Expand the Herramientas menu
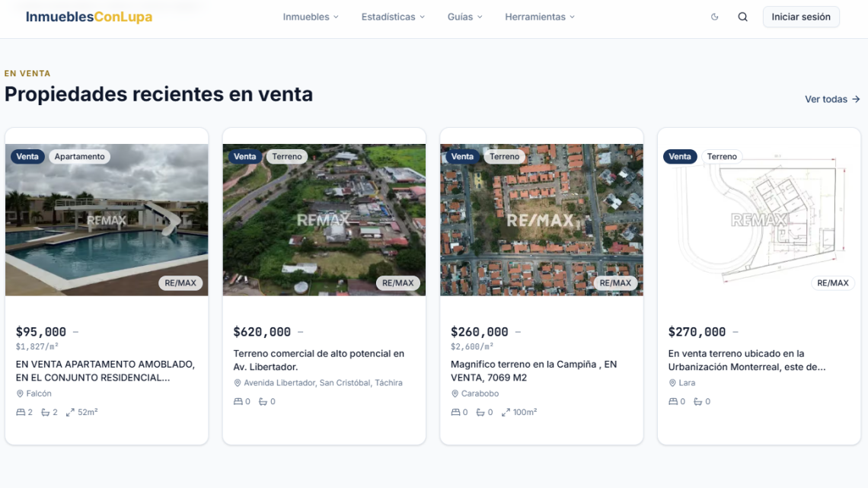This screenshot has height=488, width=868. coord(540,17)
